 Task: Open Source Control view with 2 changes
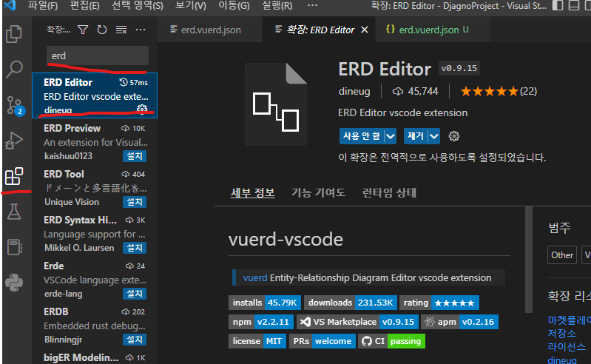[x=15, y=106]
